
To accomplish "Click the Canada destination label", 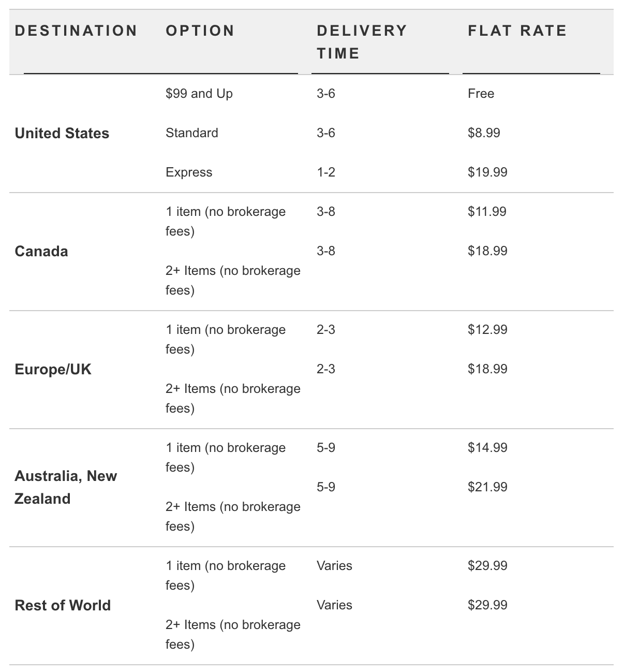I will tap(41, 252).
